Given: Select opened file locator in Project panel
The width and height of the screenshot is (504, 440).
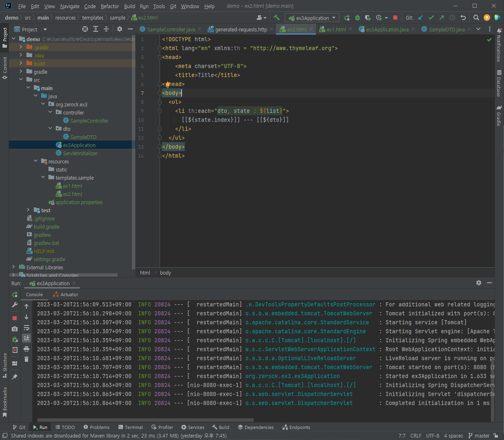Looking at the screenshot, I should click(x=85, y=29).
